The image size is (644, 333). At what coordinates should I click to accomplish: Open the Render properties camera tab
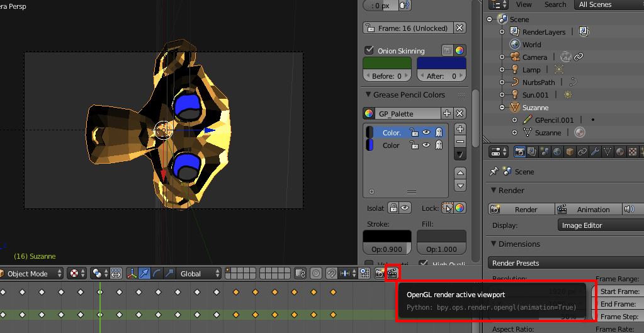tap(520, 152)
